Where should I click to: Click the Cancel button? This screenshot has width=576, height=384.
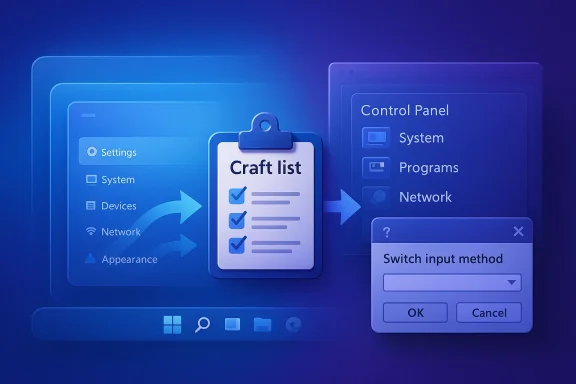point(489,313)
